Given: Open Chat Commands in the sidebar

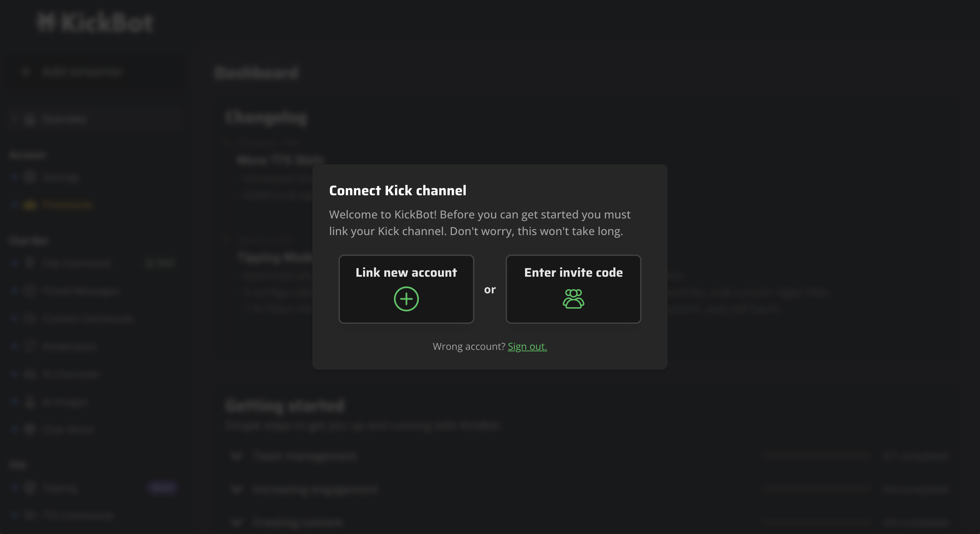Looking at the screenshot, I should (x=76, y=263).
